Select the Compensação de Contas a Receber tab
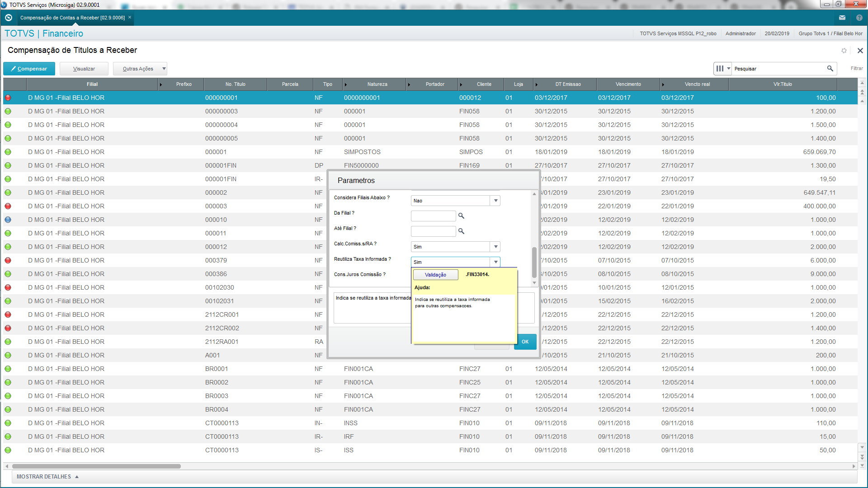The width and height of the screenshot is (868, 488). point(72,18)
